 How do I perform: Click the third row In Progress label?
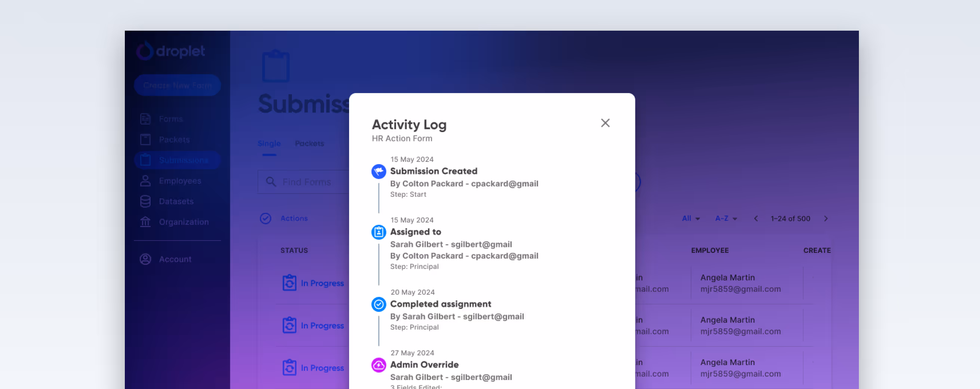coord(322,368)
